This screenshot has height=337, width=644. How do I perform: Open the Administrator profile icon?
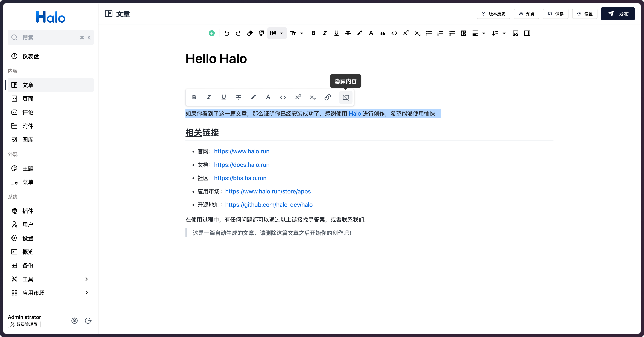click(x=75, y=320)
